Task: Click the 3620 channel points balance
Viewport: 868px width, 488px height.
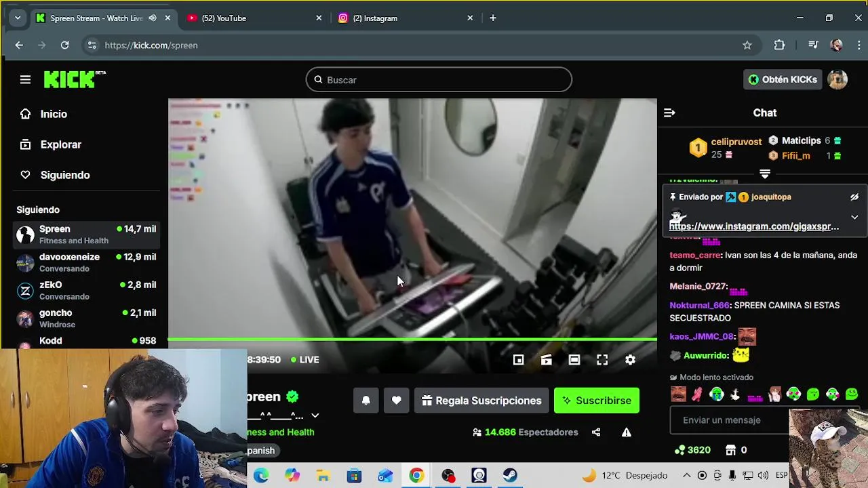Action: [692, 450]
